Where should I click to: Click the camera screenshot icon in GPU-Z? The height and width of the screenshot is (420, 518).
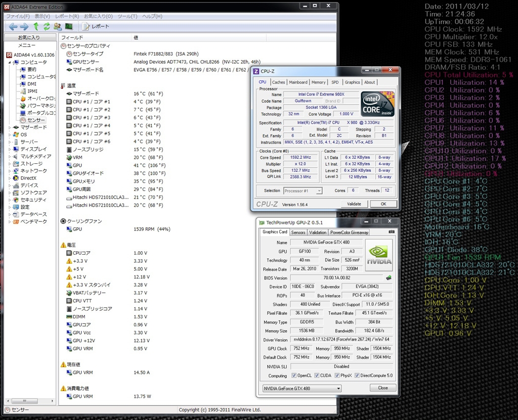392,232
